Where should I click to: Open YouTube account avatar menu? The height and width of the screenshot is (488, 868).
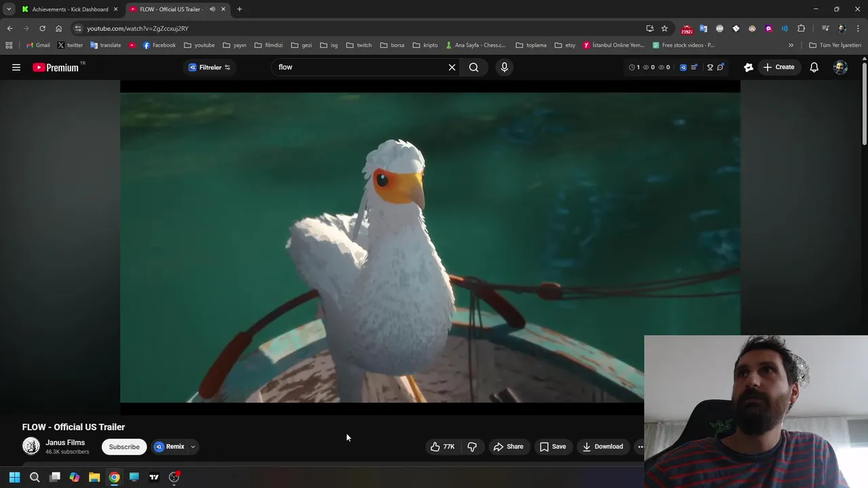(x=840, y=67)
